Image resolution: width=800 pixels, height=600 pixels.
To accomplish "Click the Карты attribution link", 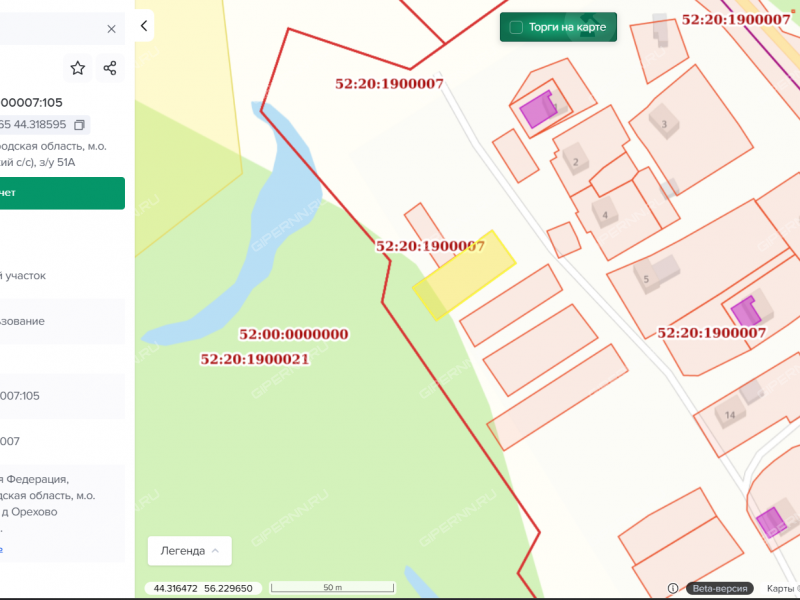I will tap(782, 588).
